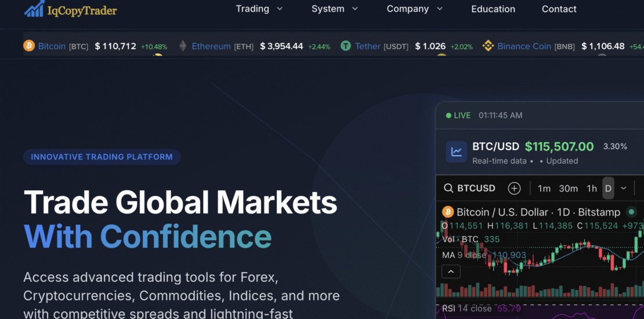Click the RSI 14 close indicator label
Image resolution: width=644 pixels, height=319 pixels.
[466, 309]
